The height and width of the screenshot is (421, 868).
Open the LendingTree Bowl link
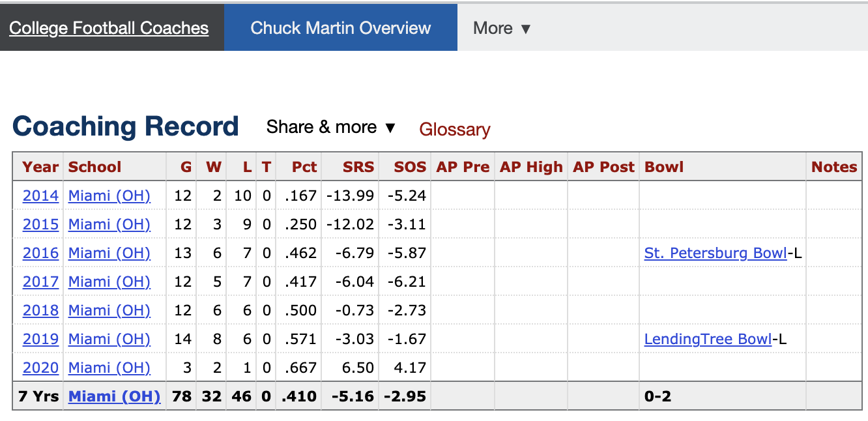click(707, 339)
